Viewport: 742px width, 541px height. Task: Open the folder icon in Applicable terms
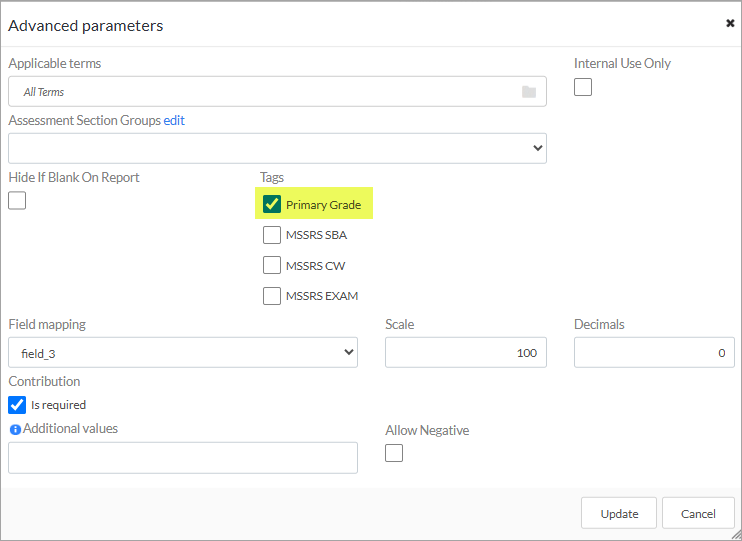[x=529, y=92]
